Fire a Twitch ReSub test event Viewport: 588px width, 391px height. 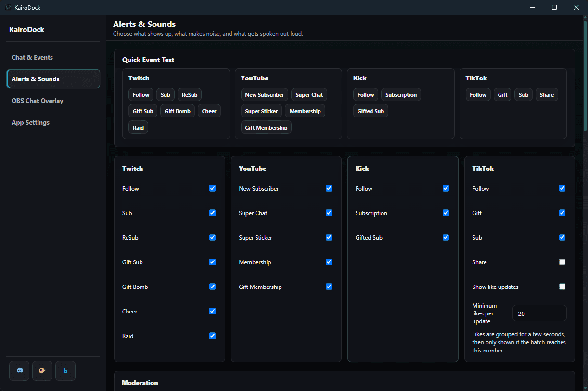pyautogui.click(x=190, y=95)
